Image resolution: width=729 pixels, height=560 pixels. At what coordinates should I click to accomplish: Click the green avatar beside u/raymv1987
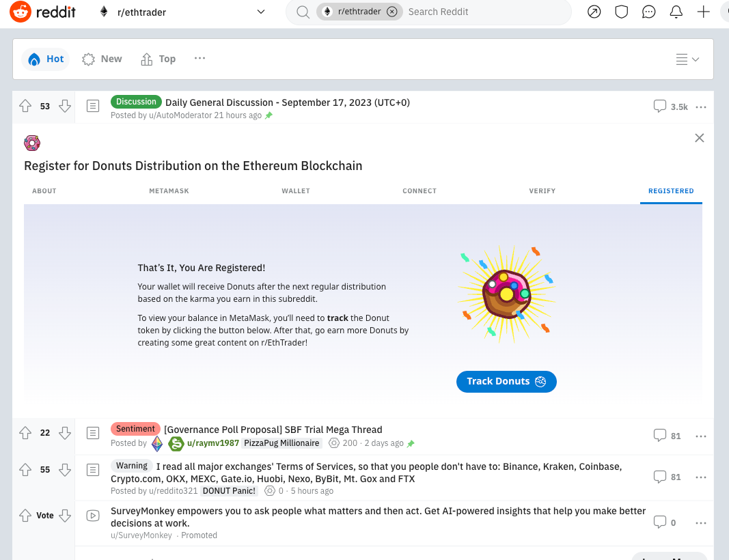pos(176,444)
